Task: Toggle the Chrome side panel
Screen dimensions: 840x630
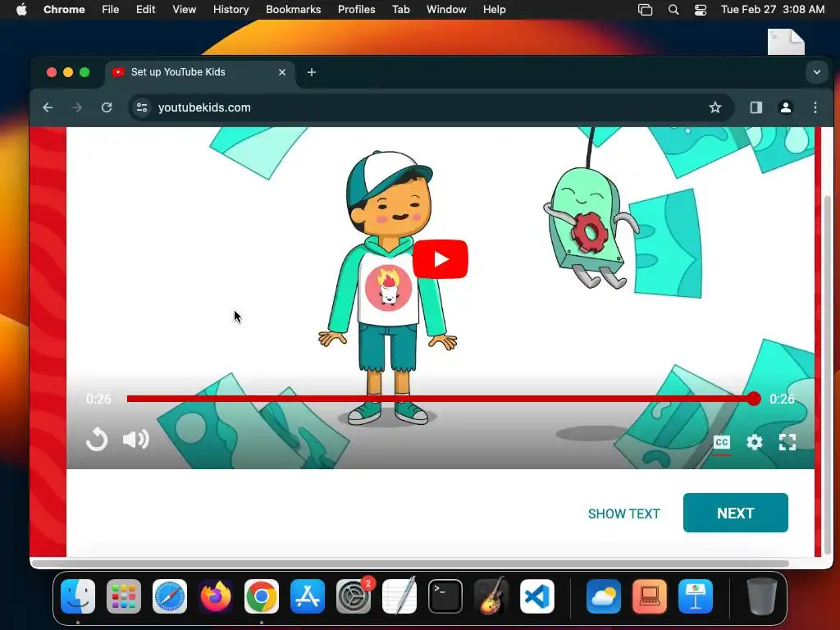Action: (756, 107)
